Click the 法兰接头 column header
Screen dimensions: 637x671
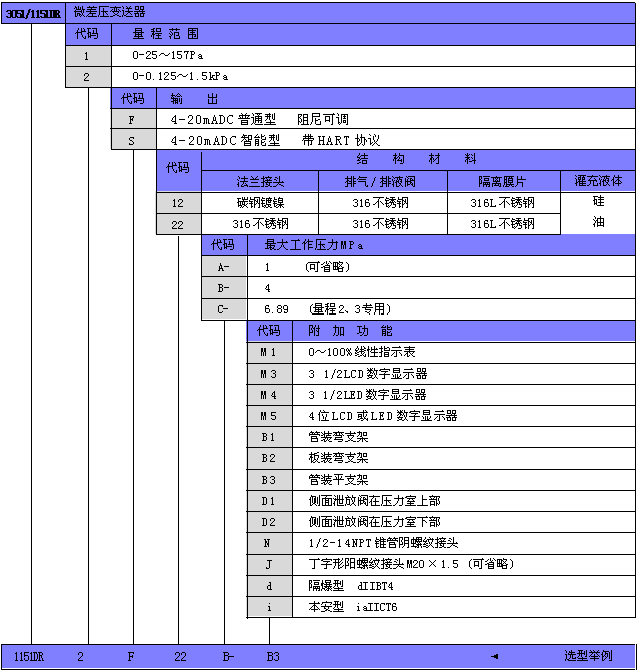coord(260,181)
